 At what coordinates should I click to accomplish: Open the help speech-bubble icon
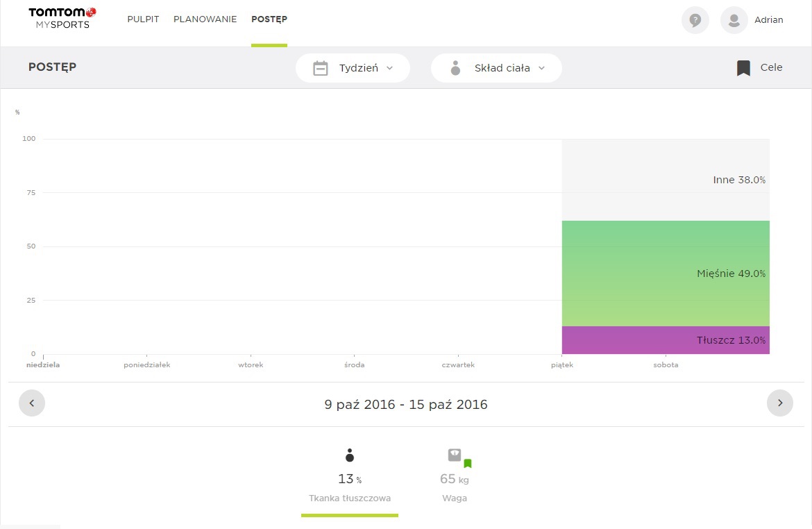pos(695,20)
